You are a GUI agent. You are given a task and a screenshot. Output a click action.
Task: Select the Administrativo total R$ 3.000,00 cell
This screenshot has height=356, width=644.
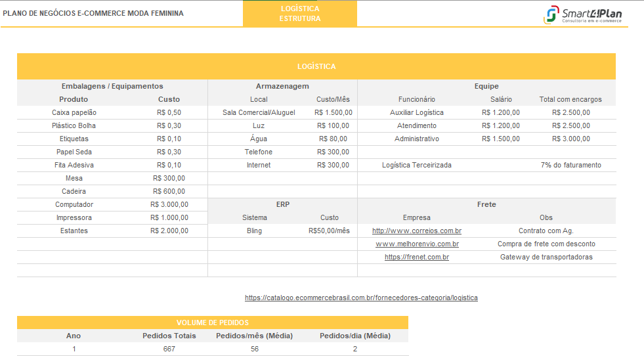pyautogui.click(x=570, y=139)
